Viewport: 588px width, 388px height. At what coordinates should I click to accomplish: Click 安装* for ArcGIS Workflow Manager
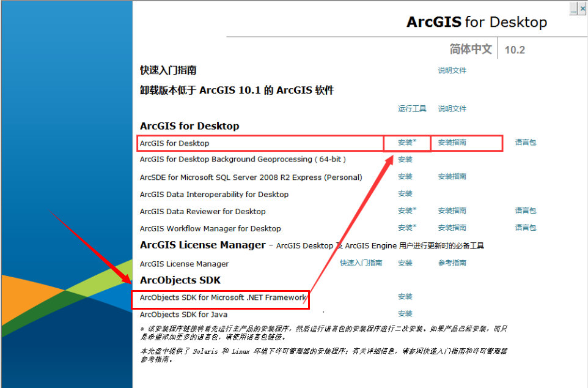[407, 228]
